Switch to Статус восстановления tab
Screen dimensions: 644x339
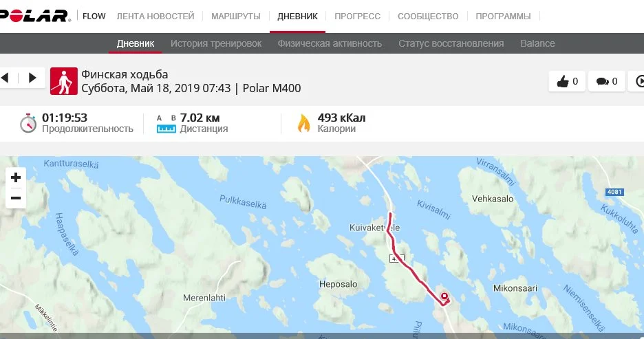[451, 43]
